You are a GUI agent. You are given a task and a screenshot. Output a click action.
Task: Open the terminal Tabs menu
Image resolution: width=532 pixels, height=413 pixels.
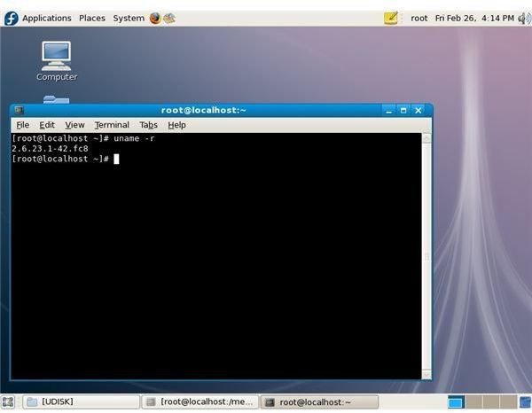[x=149, y=125]
